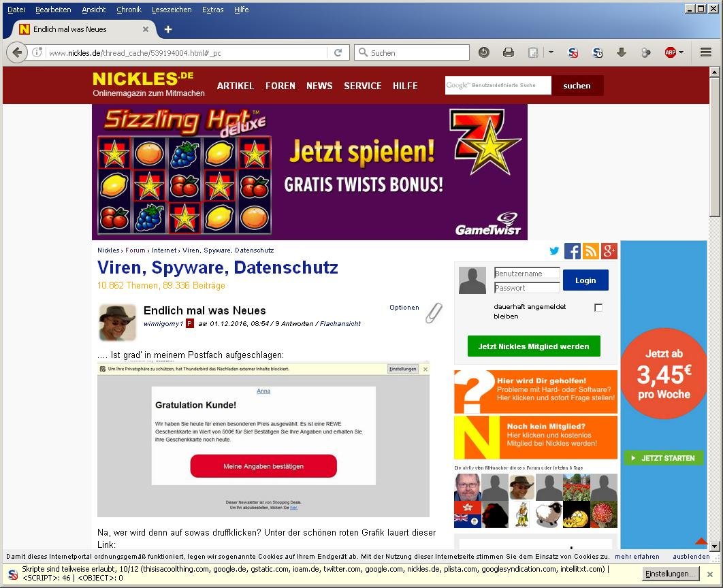The image size is (723, 588).
Task: Open the Adblock Plus dropdown arrow
Action: [x=681, y=52]
